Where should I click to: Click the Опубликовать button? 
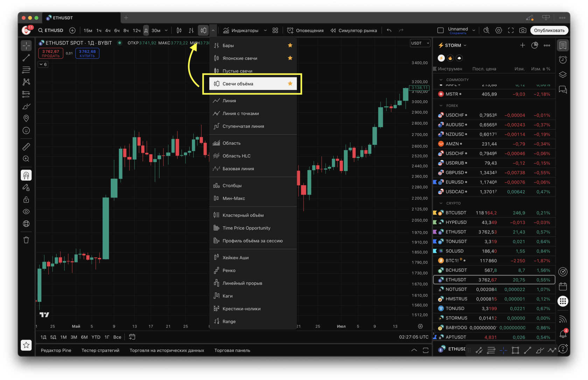click(549, 30)
